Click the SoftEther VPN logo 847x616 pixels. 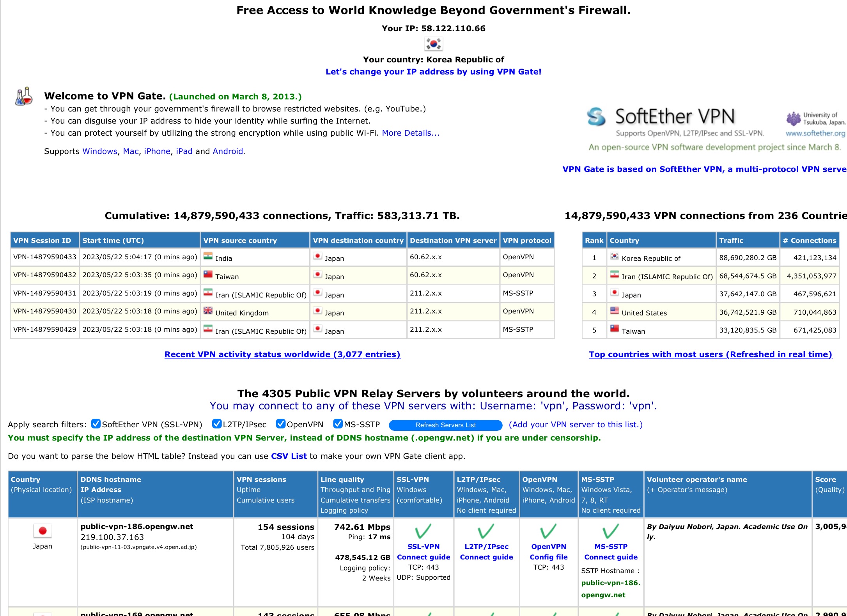click(x=661, y=117)
